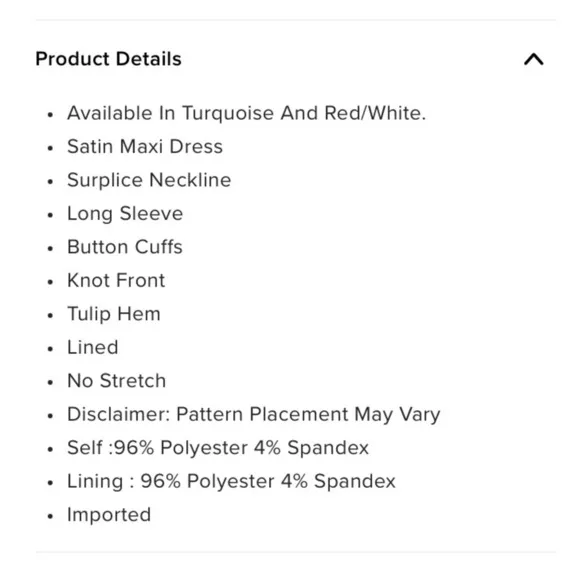The width and height of the screenshot is (580, 580).
Task: Click the 'Long Sleeve' list item
Action: click(x=125, y=213)
